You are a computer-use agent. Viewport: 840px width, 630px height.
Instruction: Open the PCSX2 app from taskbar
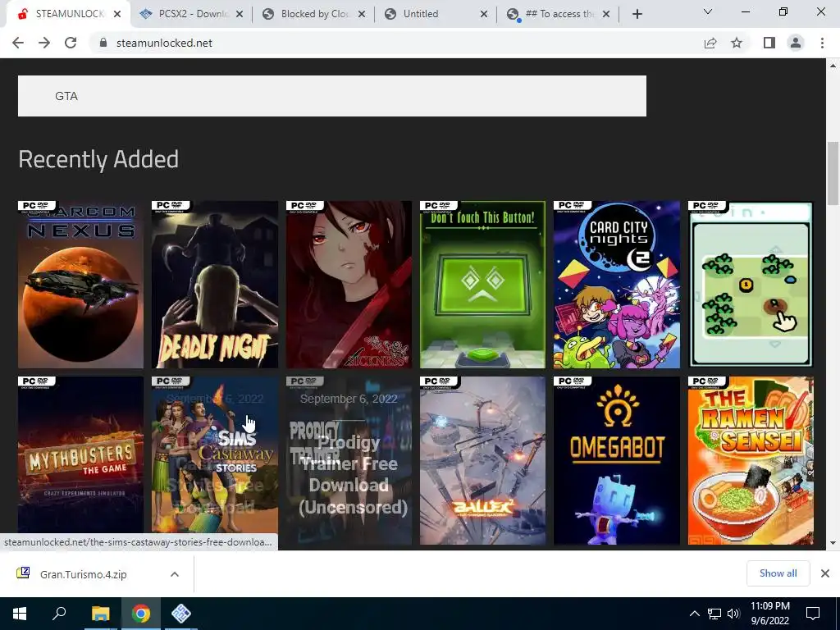point(181,614)
